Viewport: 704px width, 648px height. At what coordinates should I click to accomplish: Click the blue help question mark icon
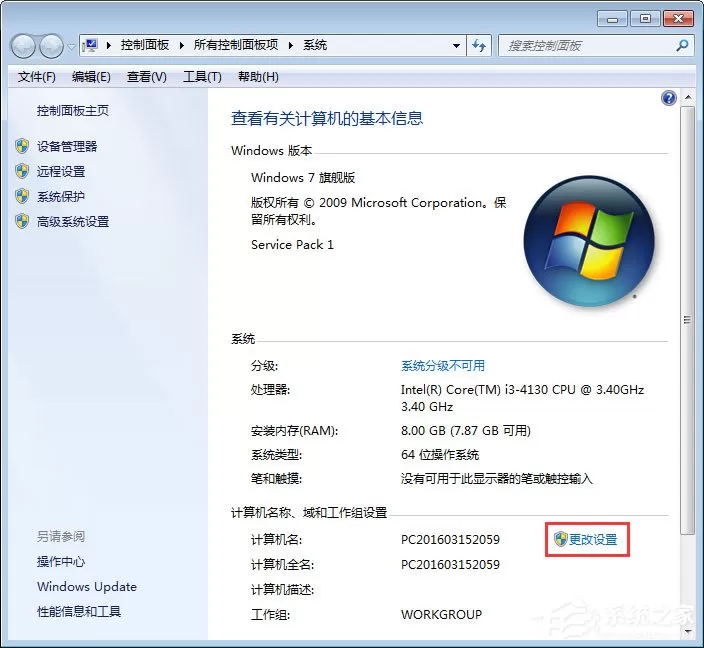coord(669,98)
